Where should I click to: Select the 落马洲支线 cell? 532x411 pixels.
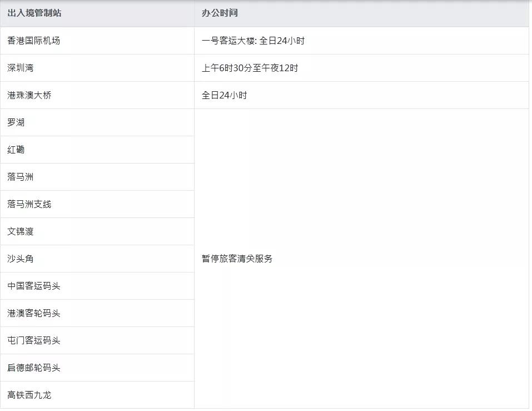click(x=29, y=204)
